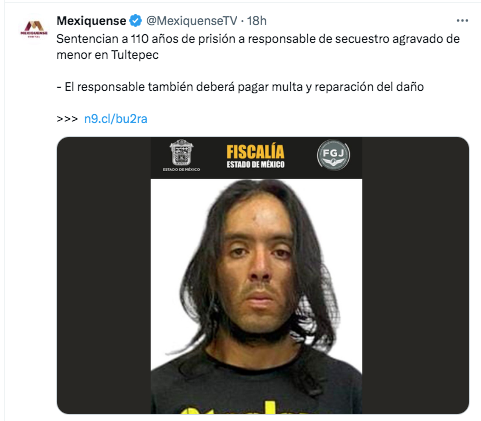
Task: Open the three-dot more options menu
Action: point(462,21)
